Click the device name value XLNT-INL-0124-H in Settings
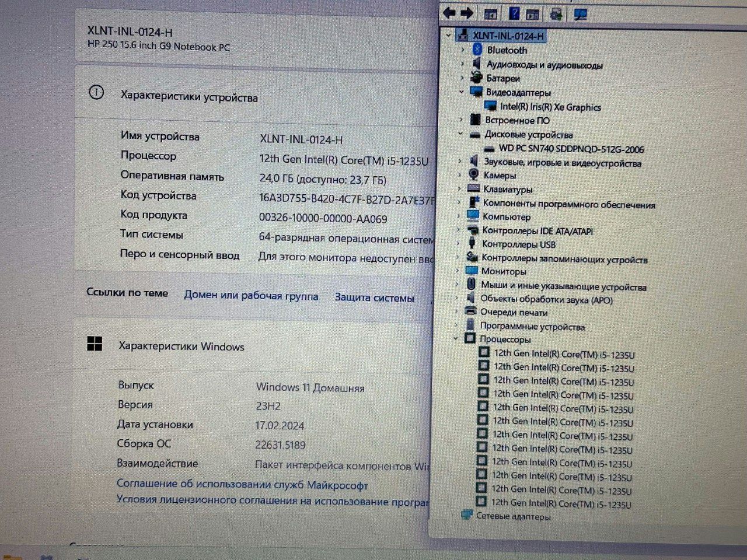The image size is (747, 560). pos(301,139)
